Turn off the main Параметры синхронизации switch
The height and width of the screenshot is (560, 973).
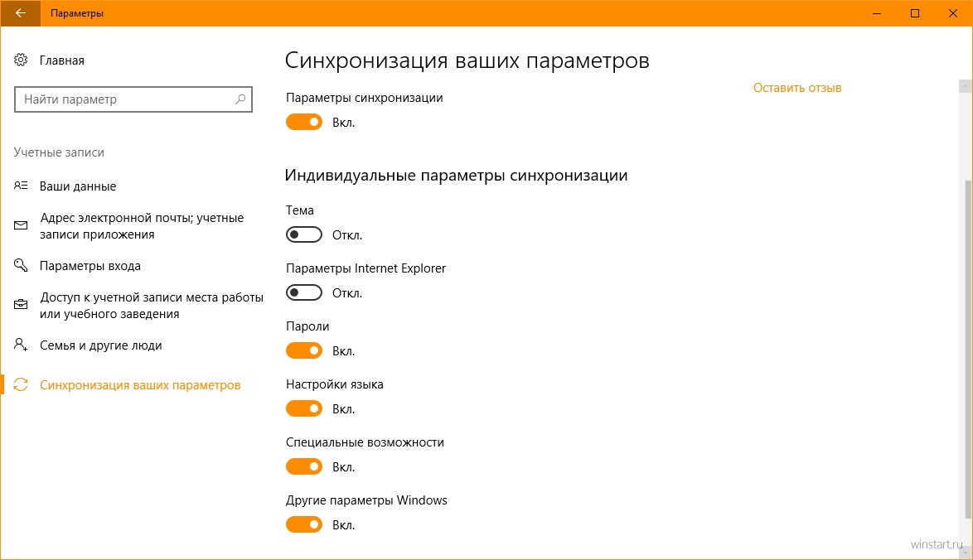tap(304, 122)
